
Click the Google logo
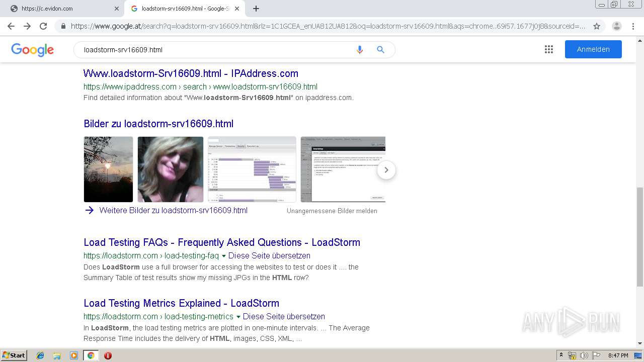[32, 50]
